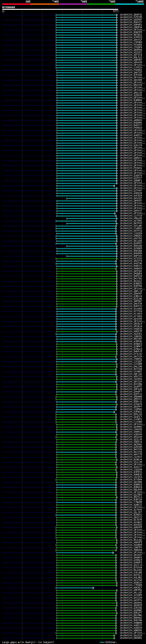Click the green ~80% identity legend segment
This screenshot has width=146, height=644.
click(x=101, y=4)
